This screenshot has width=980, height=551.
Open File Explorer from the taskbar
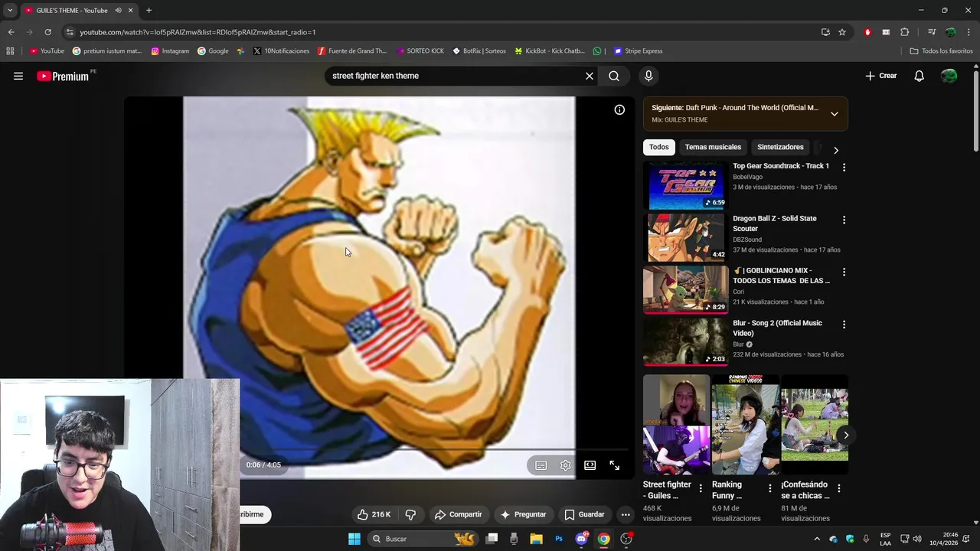536,539
